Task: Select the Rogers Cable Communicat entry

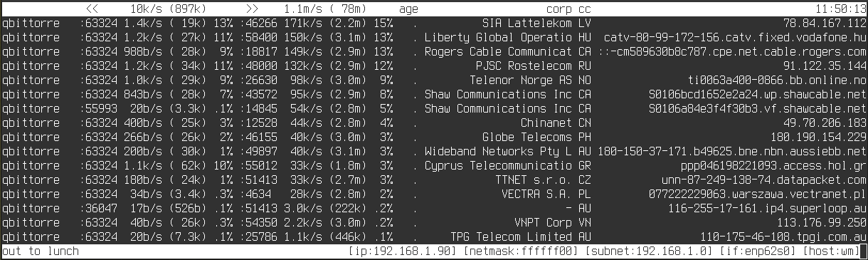Action: [x=498, y=51]
